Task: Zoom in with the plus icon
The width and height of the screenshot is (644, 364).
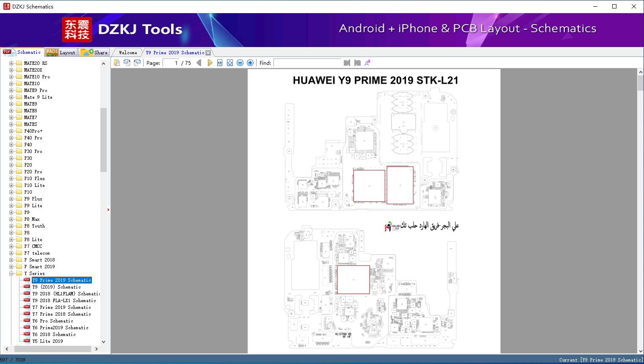Action: pos(250,63)
